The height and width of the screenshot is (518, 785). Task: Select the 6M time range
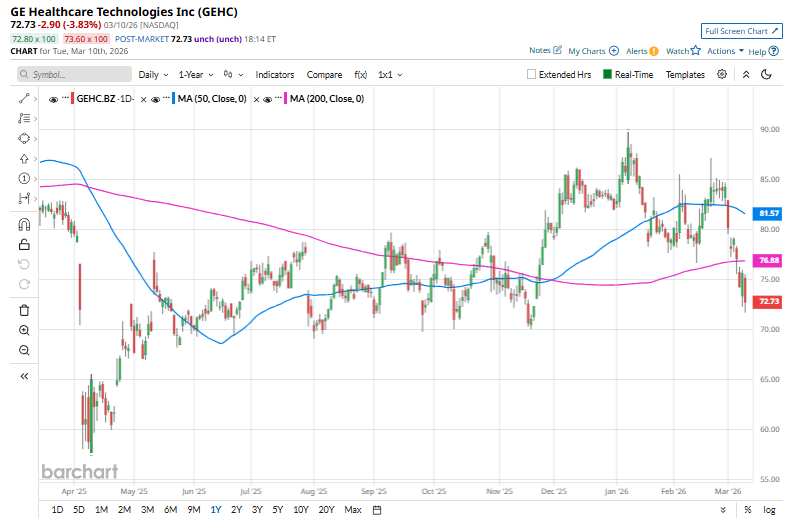[170, 510]
